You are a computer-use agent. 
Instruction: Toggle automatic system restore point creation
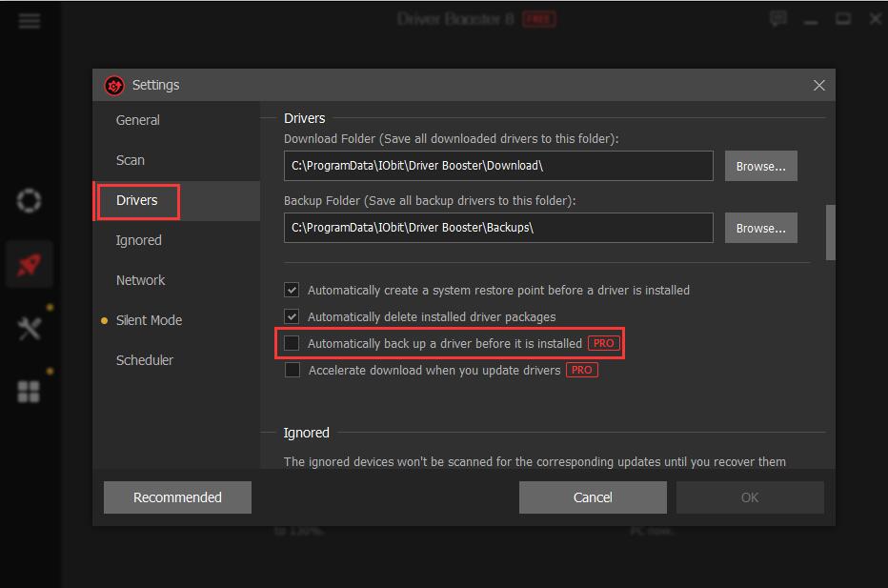(292, 290)
